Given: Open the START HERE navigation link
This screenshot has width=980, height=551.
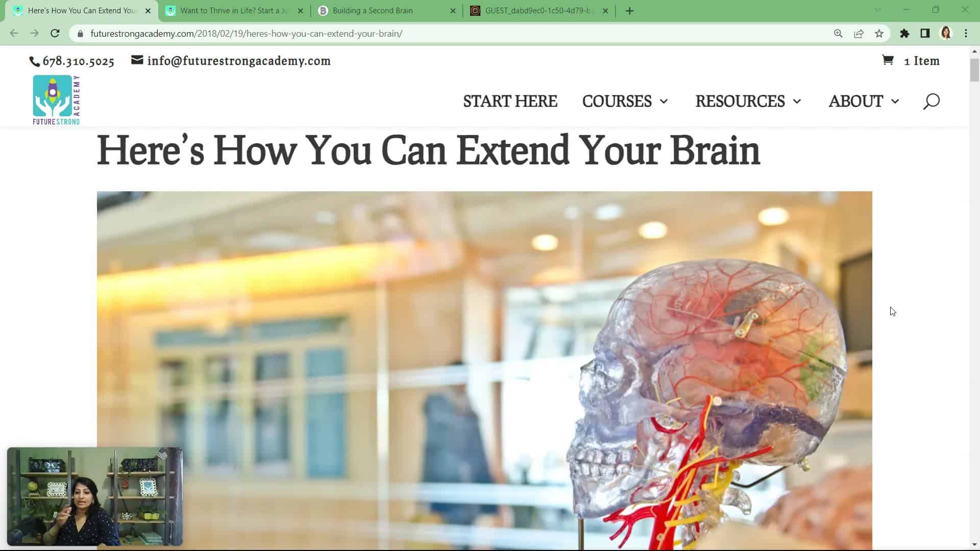Looking at the screenshot, I should point(510,102).
